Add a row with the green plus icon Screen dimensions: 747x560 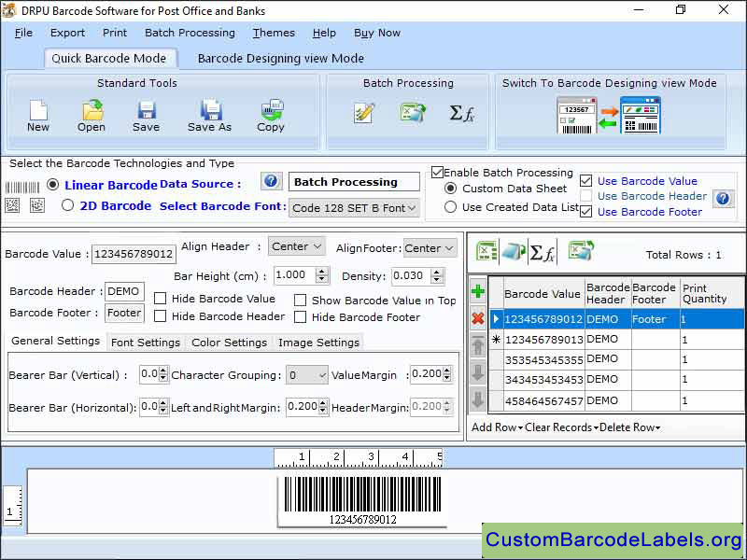click(x=478, y=291)
